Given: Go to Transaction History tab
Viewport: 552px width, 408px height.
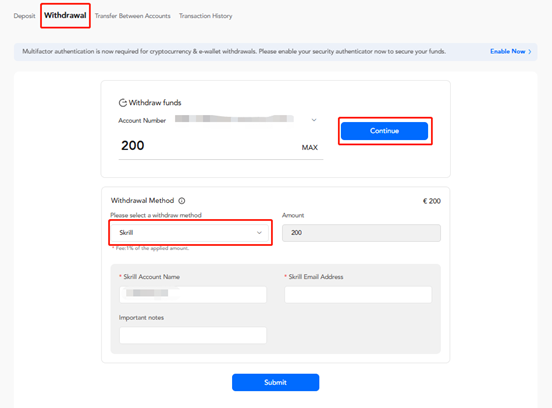Looking at the screenshot, I should pos(206,16).
